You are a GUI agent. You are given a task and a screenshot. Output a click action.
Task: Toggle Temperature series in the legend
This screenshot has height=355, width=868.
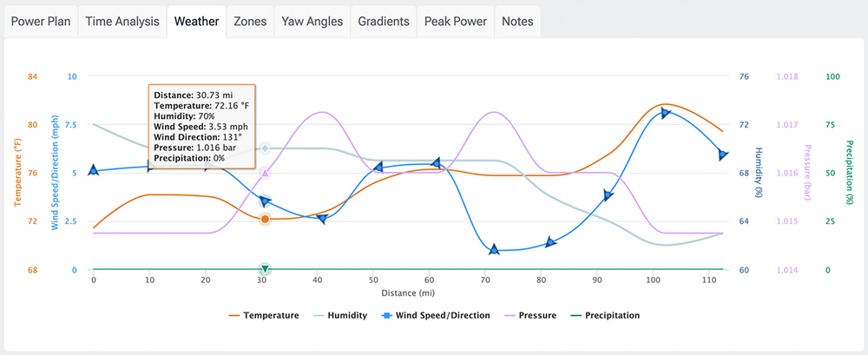[264, 315]
